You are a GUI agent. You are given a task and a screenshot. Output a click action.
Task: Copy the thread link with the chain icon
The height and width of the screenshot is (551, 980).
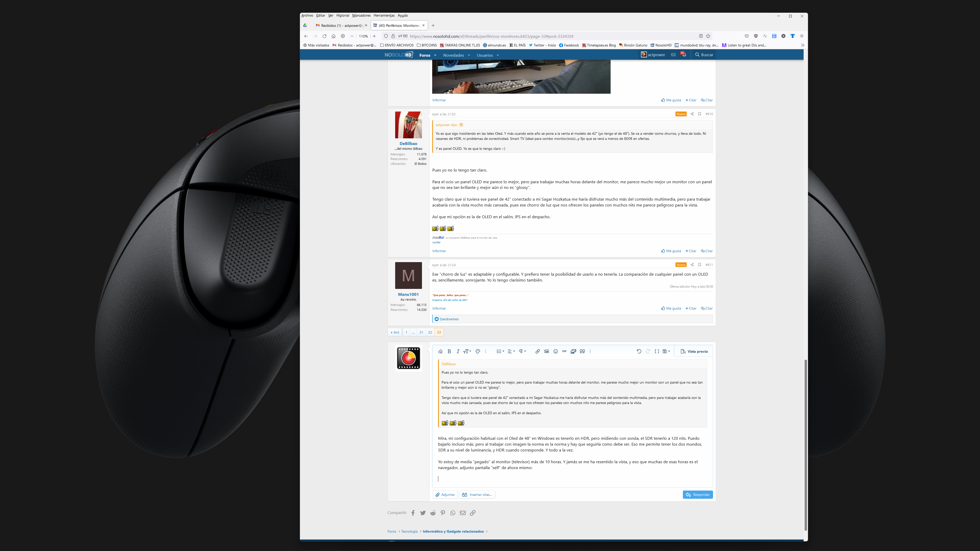point(473,513)
